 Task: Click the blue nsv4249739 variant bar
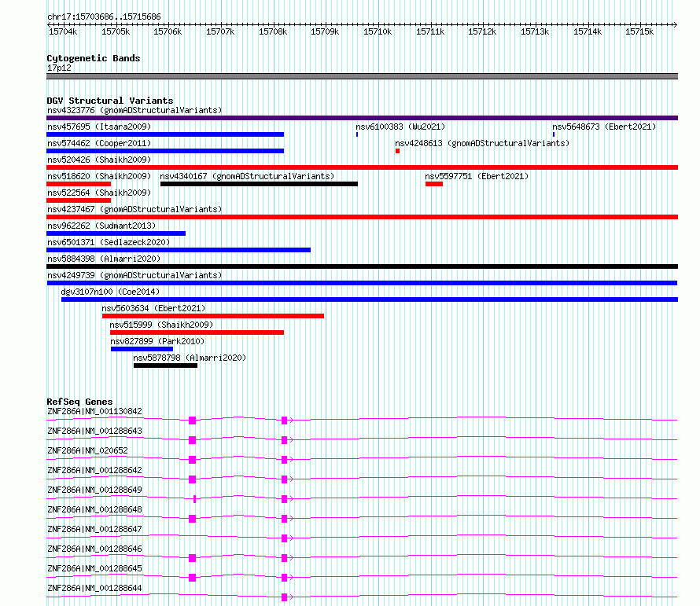pos(362,283)
